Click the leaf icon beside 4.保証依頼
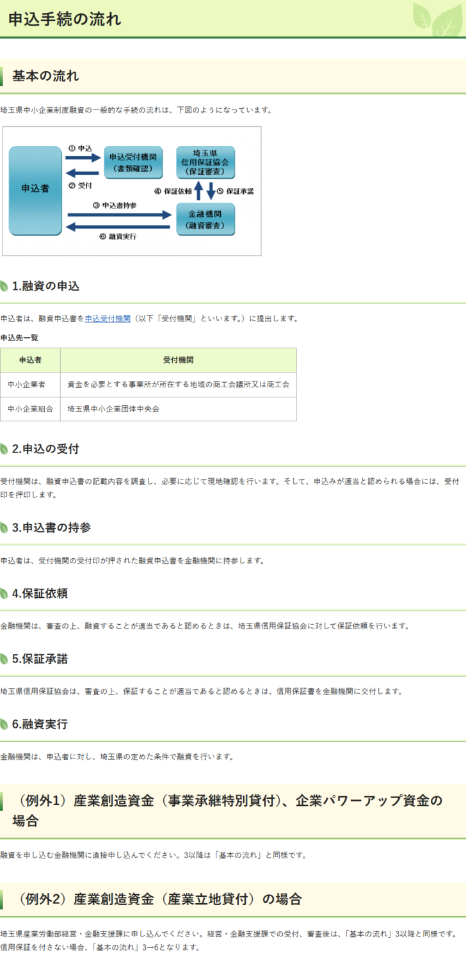 [x=4, y=593]
